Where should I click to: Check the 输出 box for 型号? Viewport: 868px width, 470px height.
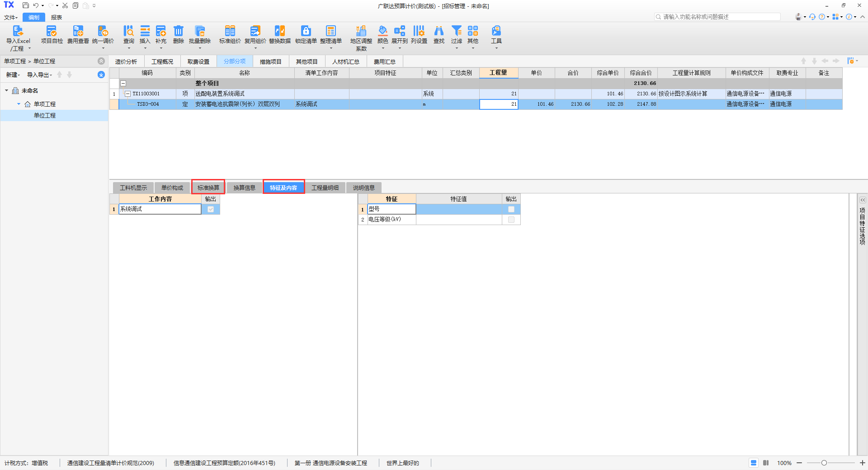511,209
